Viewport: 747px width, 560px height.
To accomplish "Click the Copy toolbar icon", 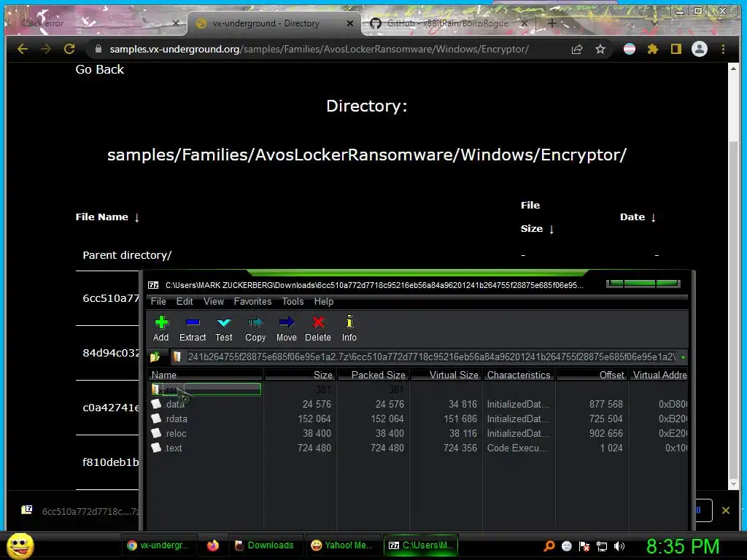I will tap(255, 328).
